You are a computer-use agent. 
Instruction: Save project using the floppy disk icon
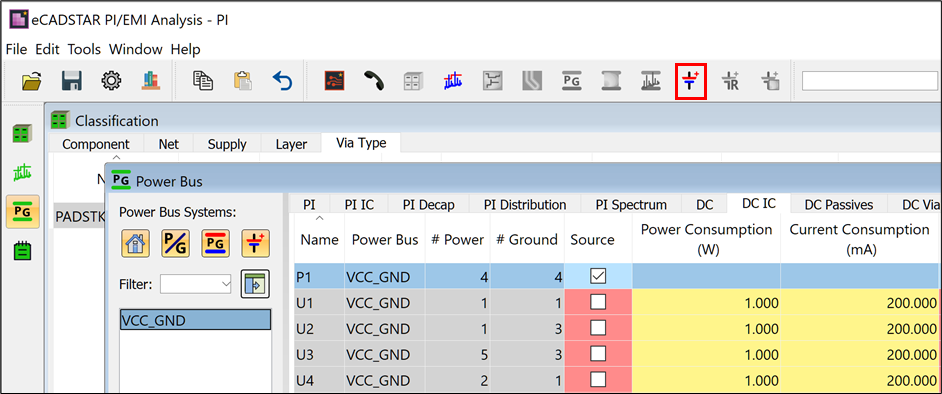click(71, 80)
